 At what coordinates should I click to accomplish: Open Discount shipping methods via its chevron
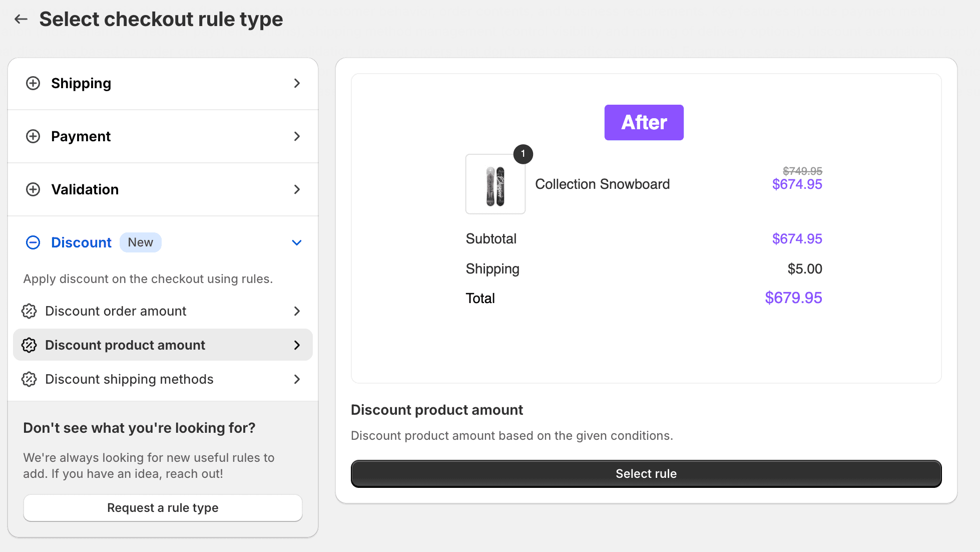[297, 379]
